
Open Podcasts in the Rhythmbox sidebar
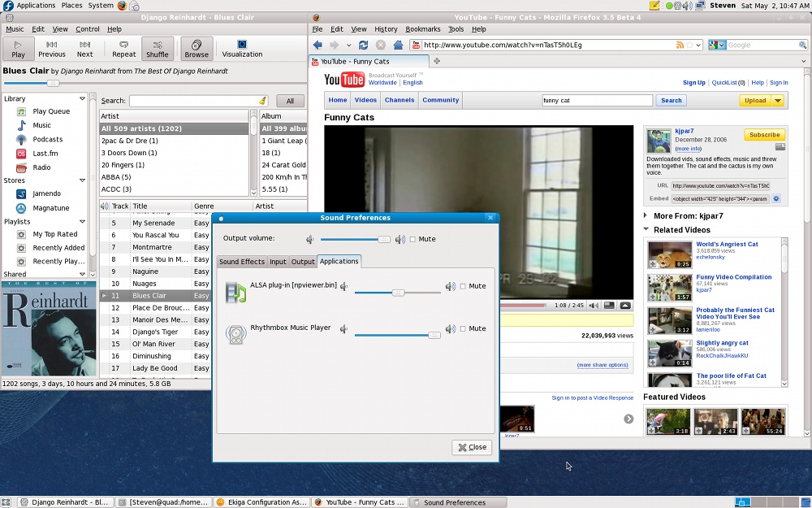coord(47,140)
